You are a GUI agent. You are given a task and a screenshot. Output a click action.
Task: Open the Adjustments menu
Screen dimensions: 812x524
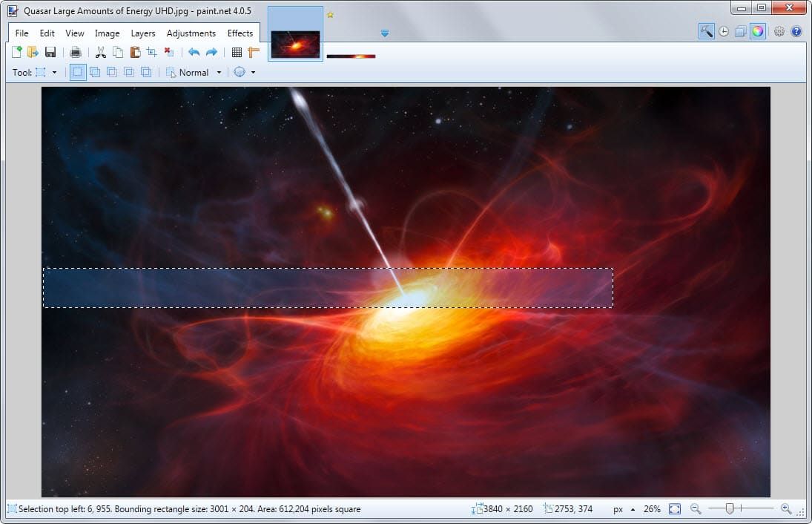pos(191,33)
